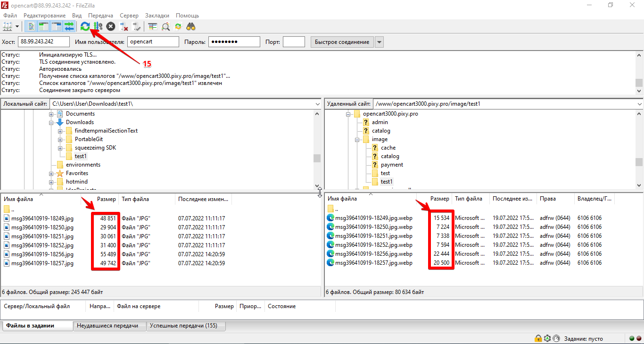Click the speed limits gauge icon

coord(556,338)
